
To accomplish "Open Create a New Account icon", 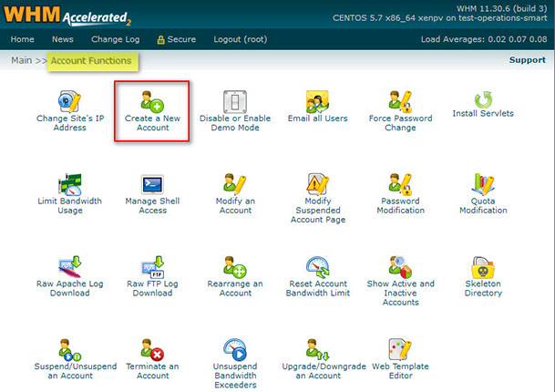I will [x=152, y=102].
